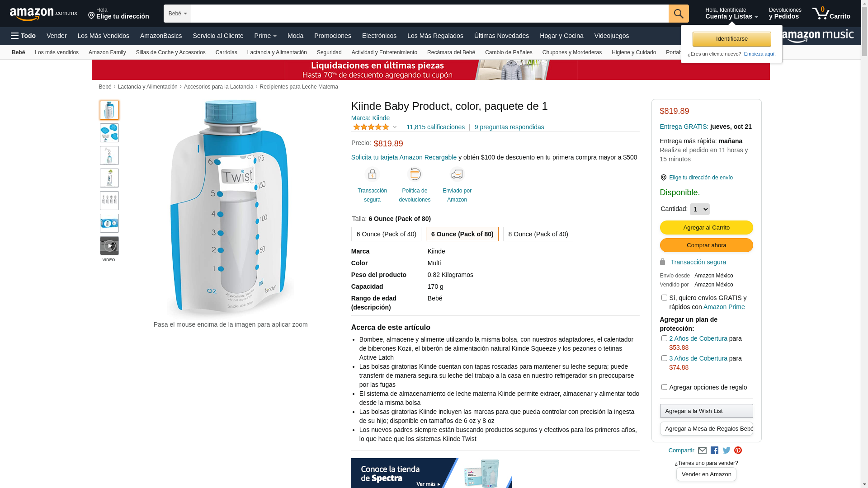Click the search magnifier button
This screenshot has width=868, height=488.
click(679, 14)
